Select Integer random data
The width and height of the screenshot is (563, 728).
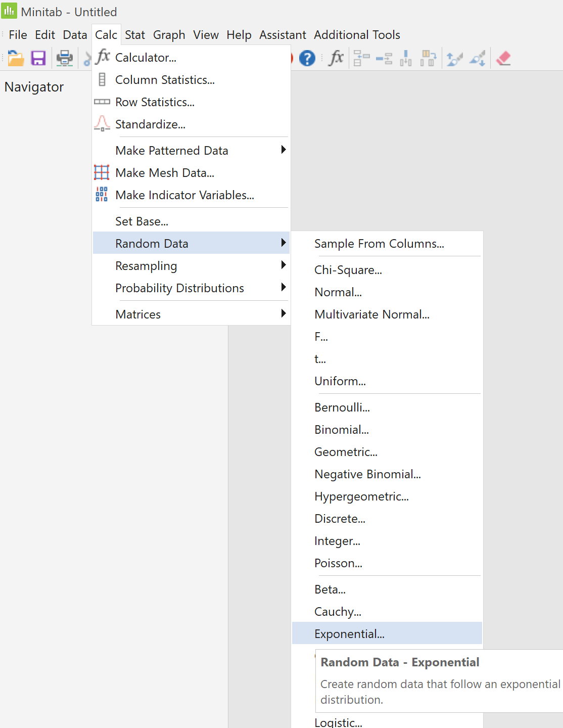(x=387, y=541)
